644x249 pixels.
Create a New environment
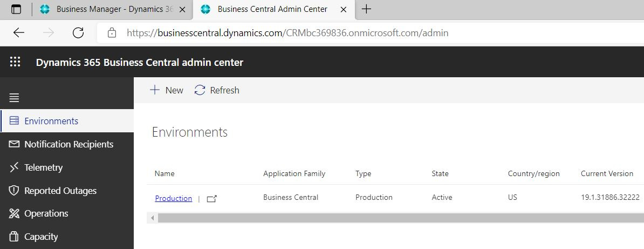166,90
